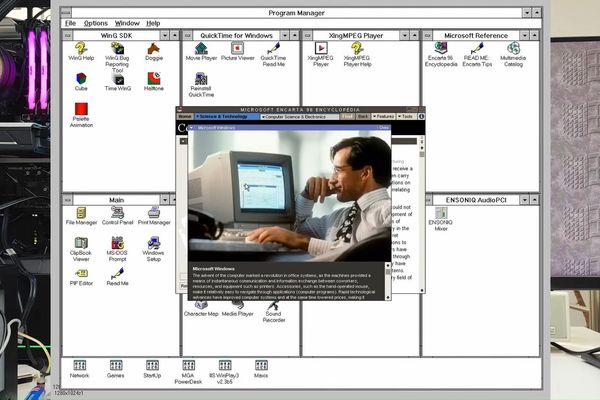This screenshot has height=400, width=600.
Task: Open the WinG SDK window control menu
Action: click(x=67, y=36)
